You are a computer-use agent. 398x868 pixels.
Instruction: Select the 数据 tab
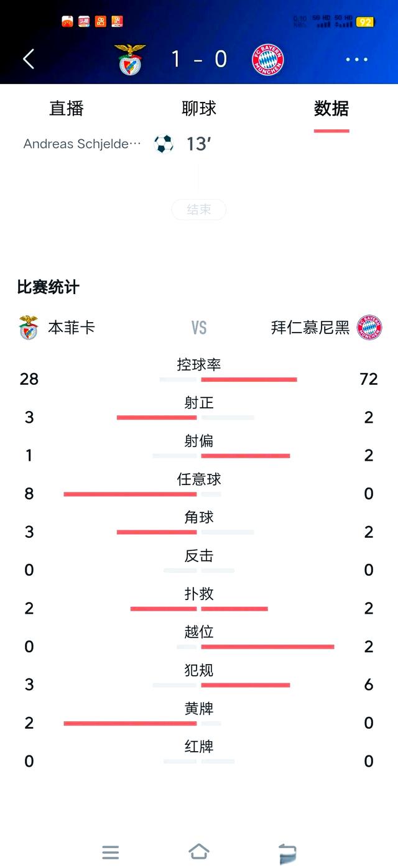(x=331, y=109)
